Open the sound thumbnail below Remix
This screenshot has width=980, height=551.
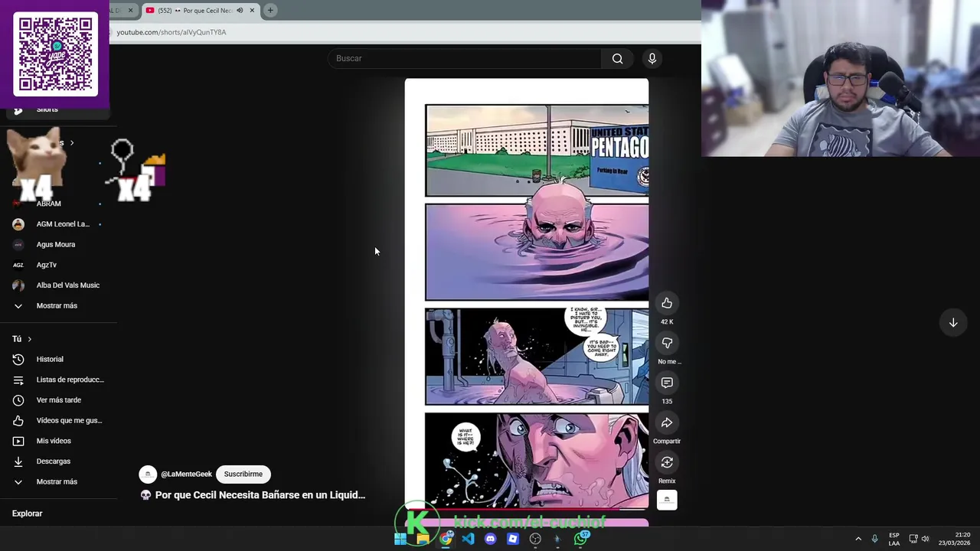click(667, 500)
